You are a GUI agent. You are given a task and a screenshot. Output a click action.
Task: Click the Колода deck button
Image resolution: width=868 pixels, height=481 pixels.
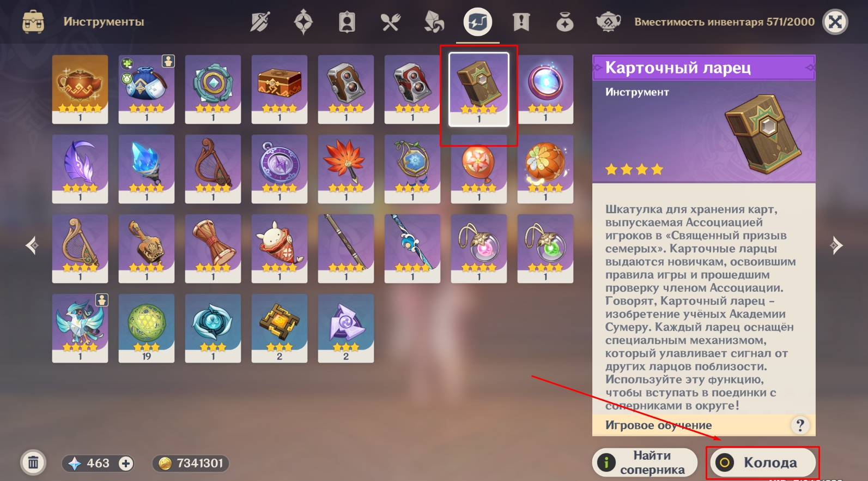(x=763, y=463)
